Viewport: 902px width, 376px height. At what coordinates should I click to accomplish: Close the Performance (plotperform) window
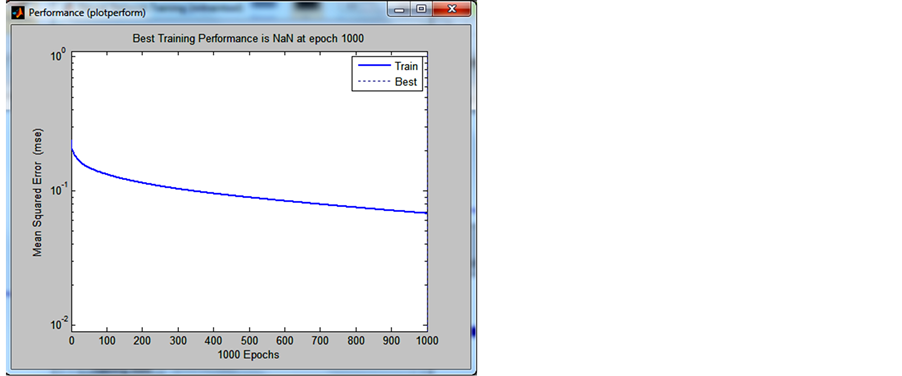(452, 9)
